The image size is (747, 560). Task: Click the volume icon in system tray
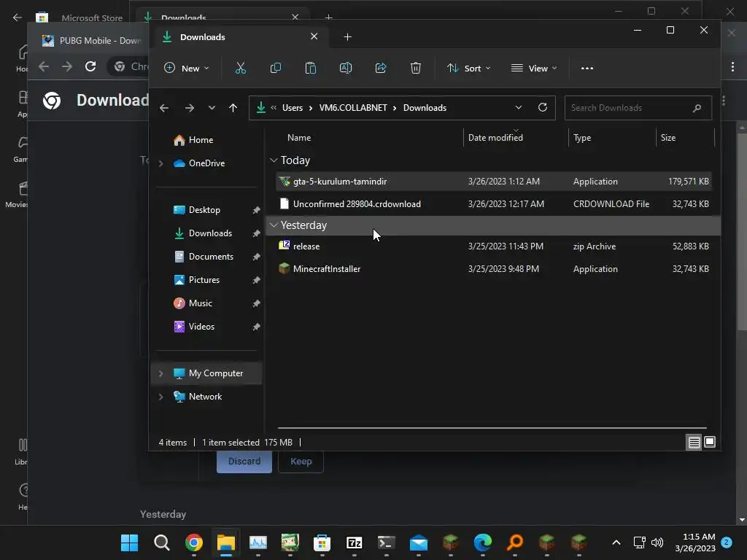click(657, 542)
